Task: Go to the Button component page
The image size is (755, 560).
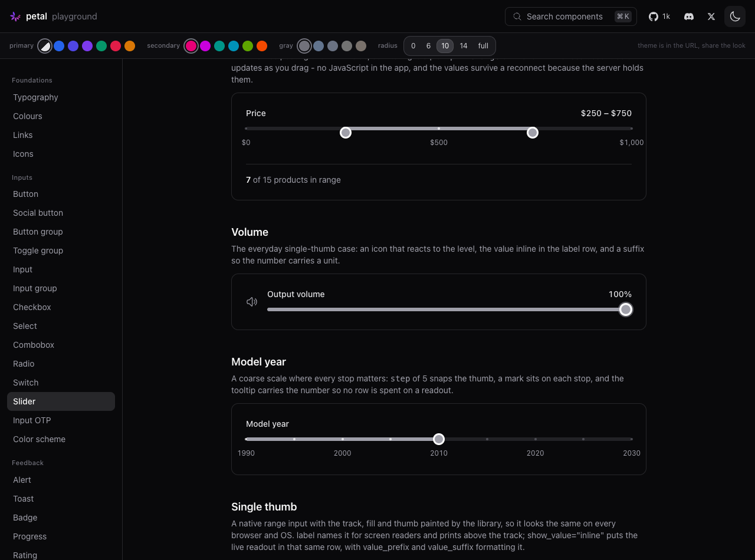Action: (61, 194)
